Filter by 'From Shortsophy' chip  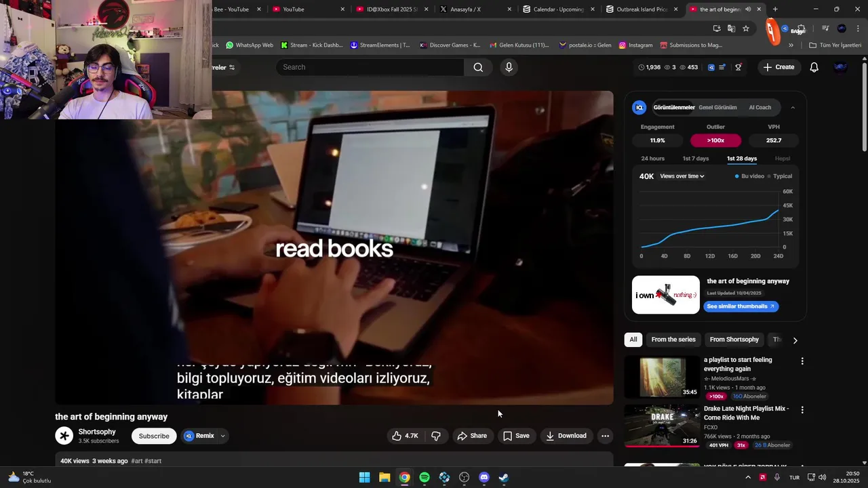pyautogui.click(x=734, y=340)
